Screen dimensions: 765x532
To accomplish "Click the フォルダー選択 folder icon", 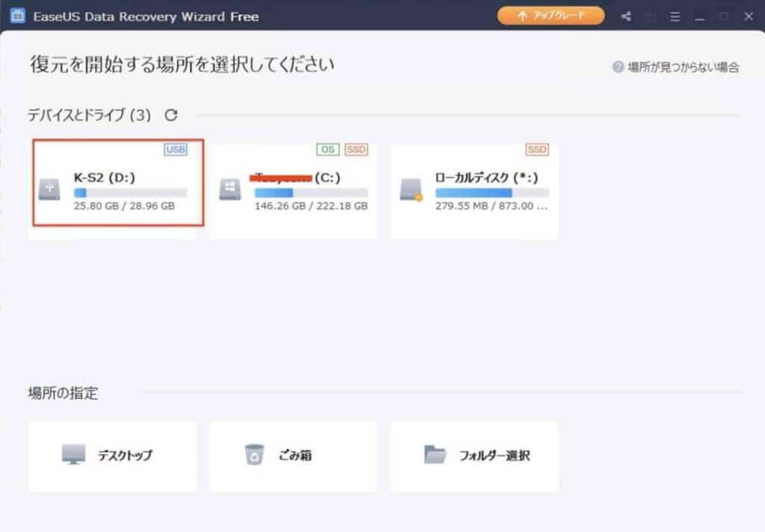I will pos(434,454).
